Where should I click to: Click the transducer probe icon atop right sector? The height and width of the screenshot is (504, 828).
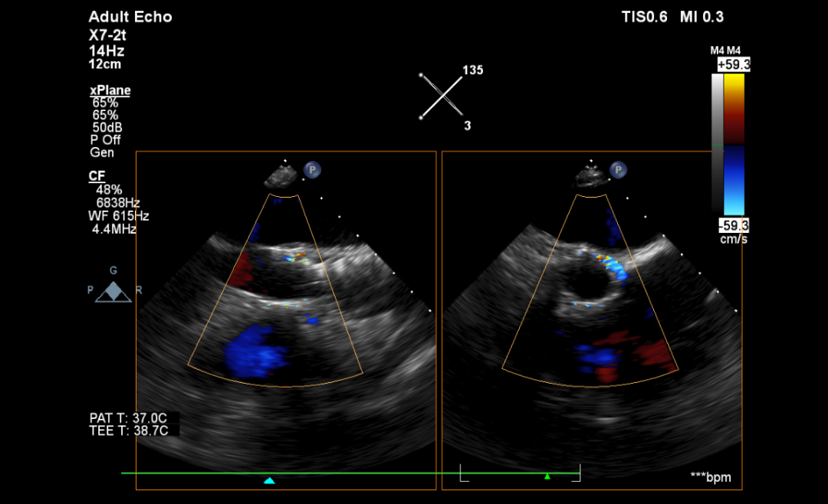590,178
